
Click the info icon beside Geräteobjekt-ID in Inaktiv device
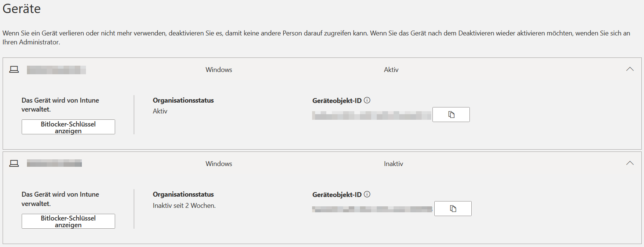tap(367, 194)
